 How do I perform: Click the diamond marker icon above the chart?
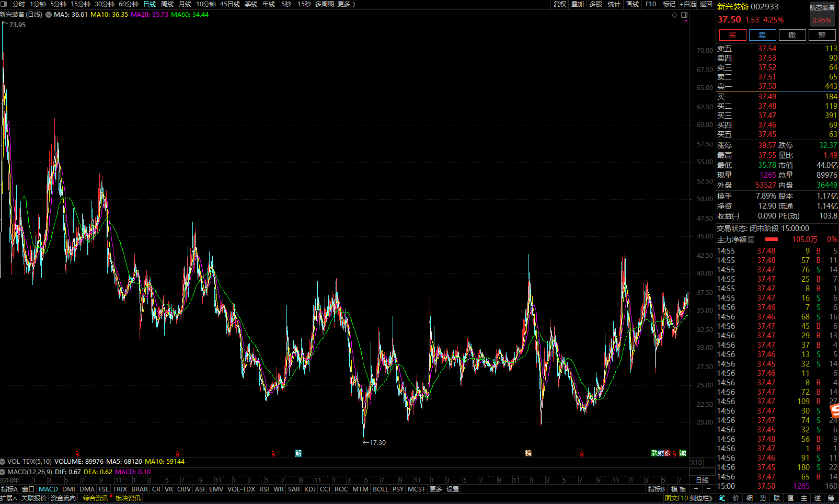click(x=674, y=15)
